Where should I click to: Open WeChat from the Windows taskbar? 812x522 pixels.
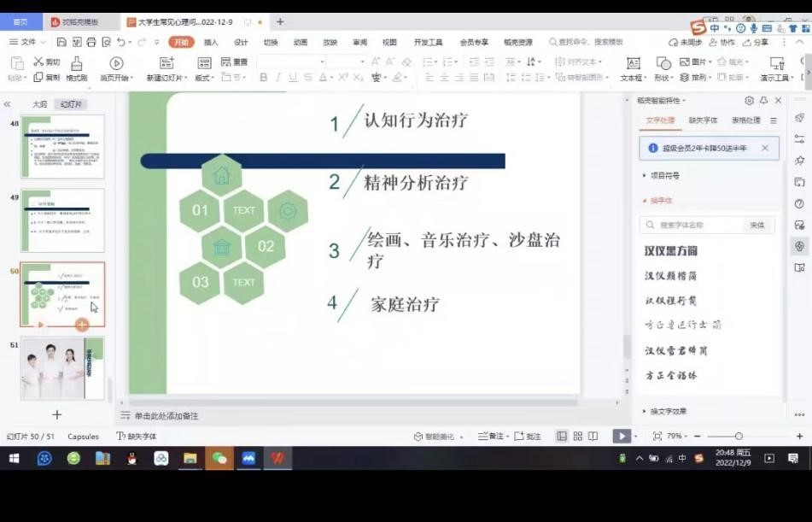[x=219, y=459]
